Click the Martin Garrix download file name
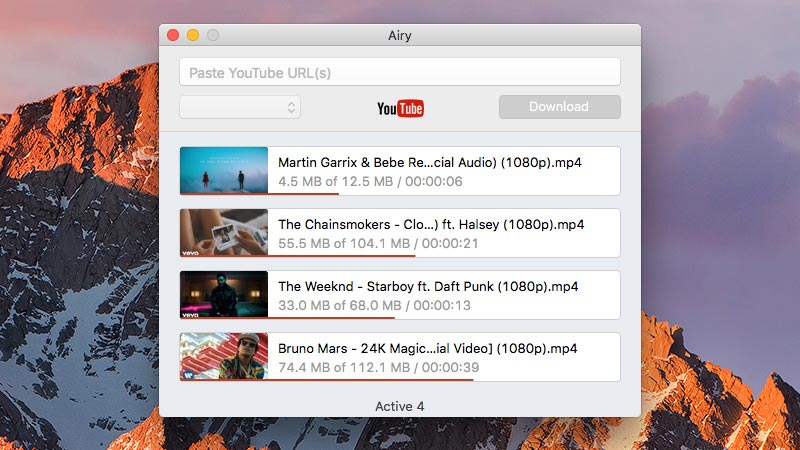This screenshot has height=450, width=800. [x=430, y=162]
